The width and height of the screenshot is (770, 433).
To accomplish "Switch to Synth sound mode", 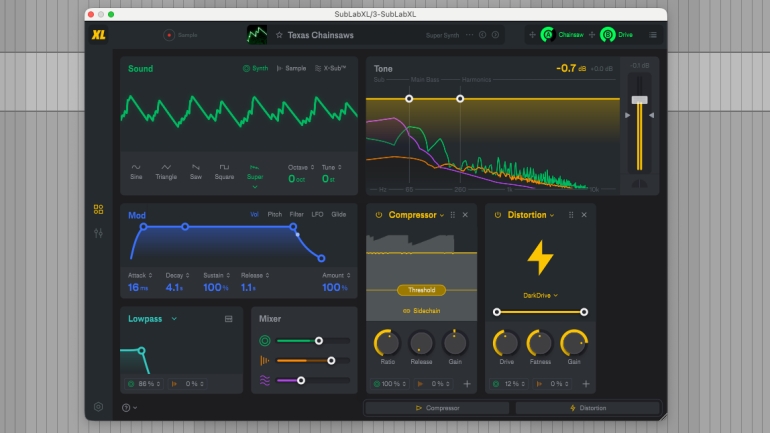I will pos(255,68).
